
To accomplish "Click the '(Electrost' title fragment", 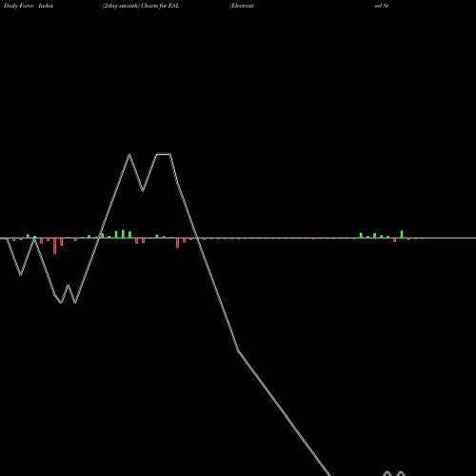I will [242, 6].
